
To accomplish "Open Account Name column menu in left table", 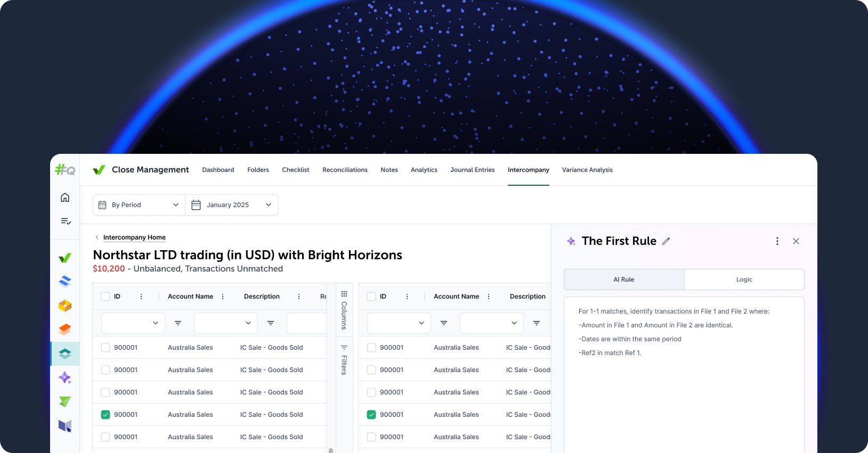I will (223, 296).
